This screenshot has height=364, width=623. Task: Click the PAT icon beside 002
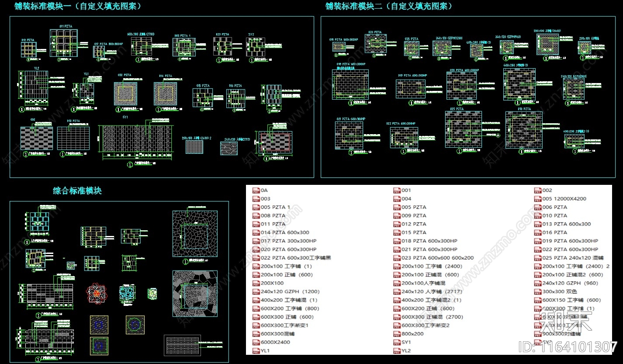tap(537, 191)
